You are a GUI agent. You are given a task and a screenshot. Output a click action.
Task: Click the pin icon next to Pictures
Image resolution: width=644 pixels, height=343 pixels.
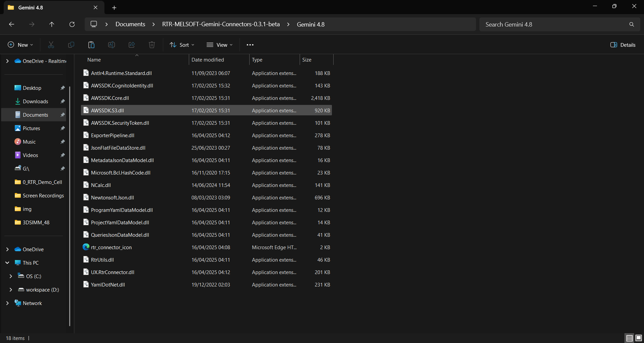[62, 128]
